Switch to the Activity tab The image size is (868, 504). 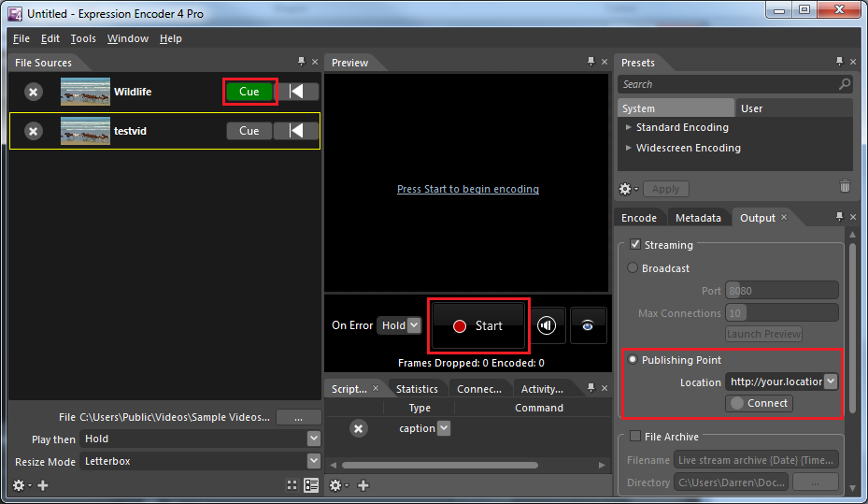[542, 389]
